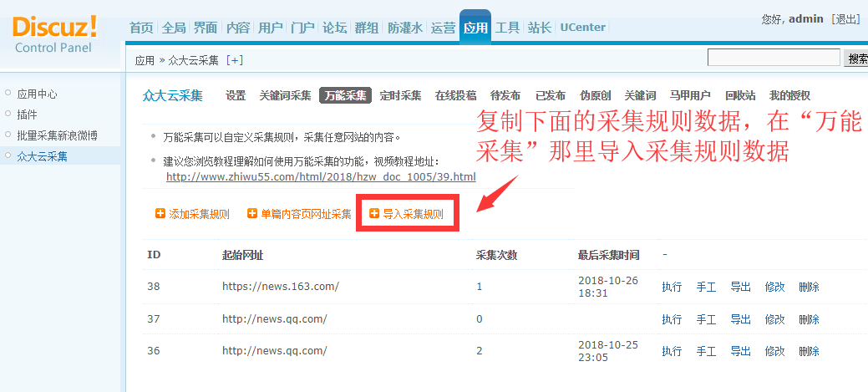Open the 工具 top menu
Image resolution: width=868 pixels, height=392 pixels.
click(507, 28)
